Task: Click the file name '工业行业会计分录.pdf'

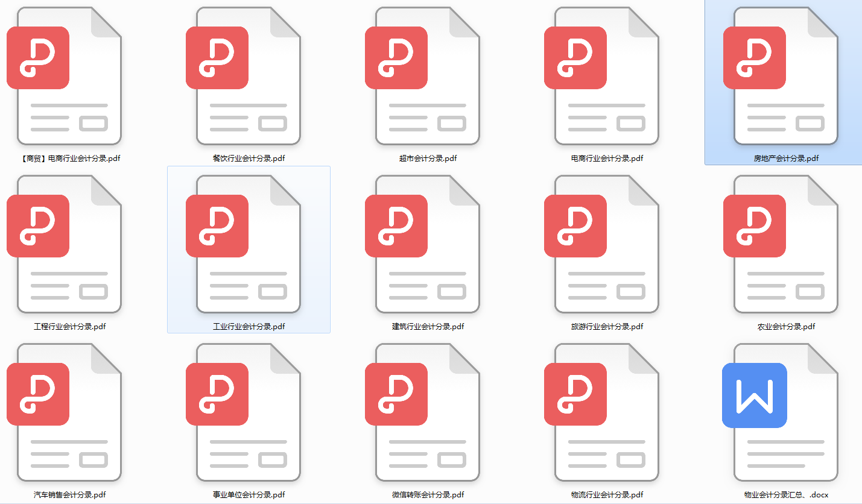Action: (249, 327)
